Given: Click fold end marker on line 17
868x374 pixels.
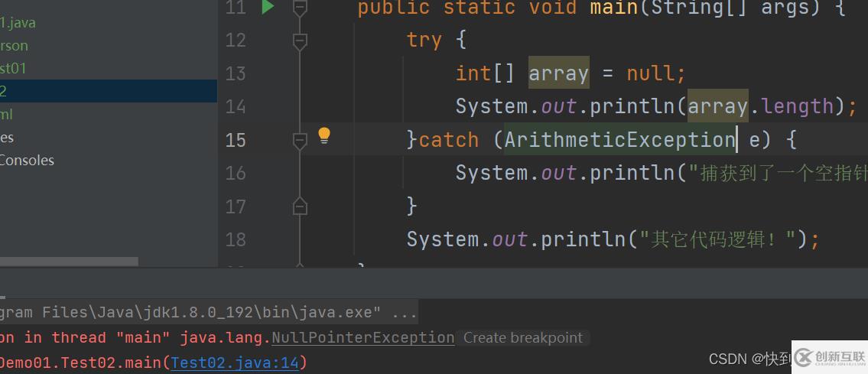Looking at the screenshot, I should (300, 207).
